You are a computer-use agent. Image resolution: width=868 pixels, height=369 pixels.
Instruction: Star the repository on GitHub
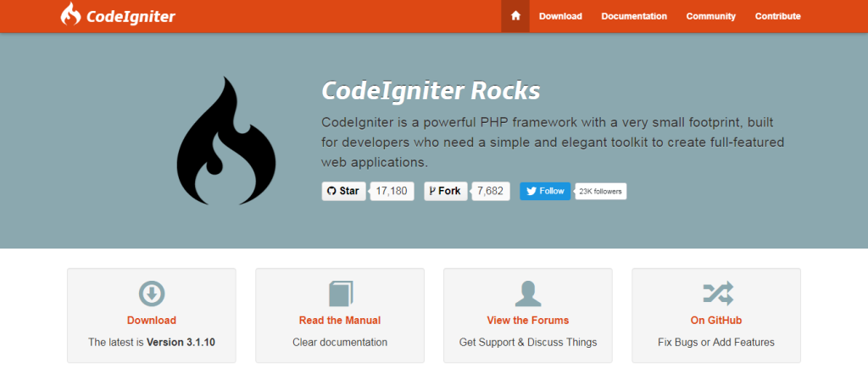(343, 191)
